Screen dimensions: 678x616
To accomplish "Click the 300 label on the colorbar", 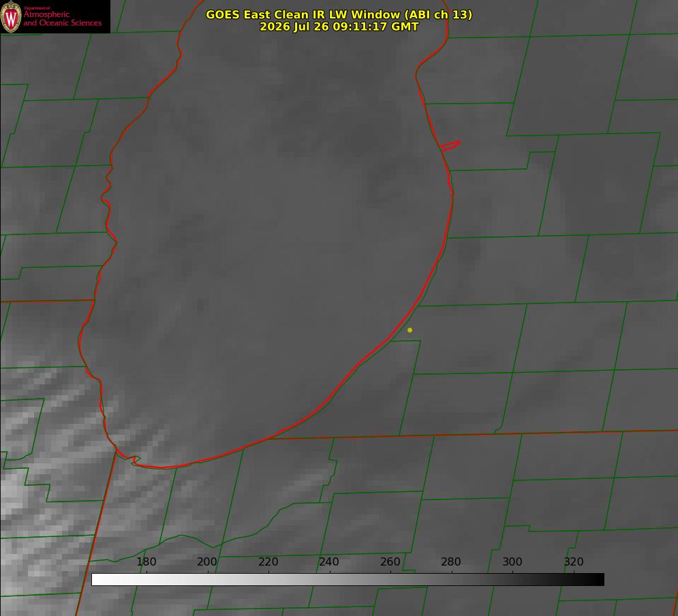I will pyautogui.click(x=512, y=561).
